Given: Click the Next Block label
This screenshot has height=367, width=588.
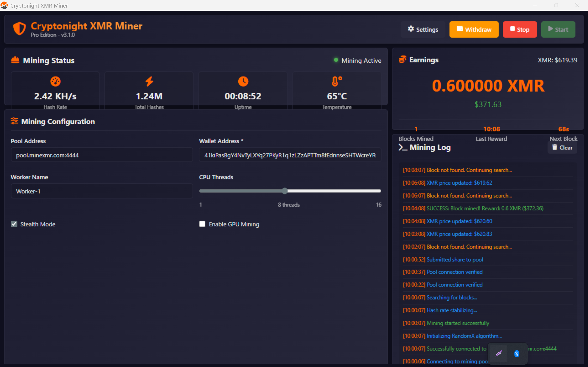Looking at the screenshot, I should coord(563,139).
